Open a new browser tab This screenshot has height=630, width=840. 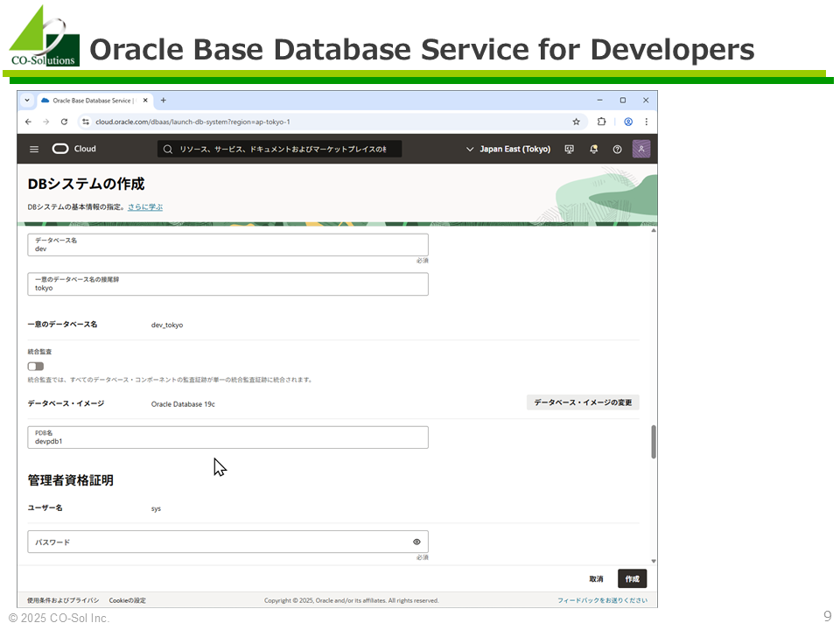[164, 100]
